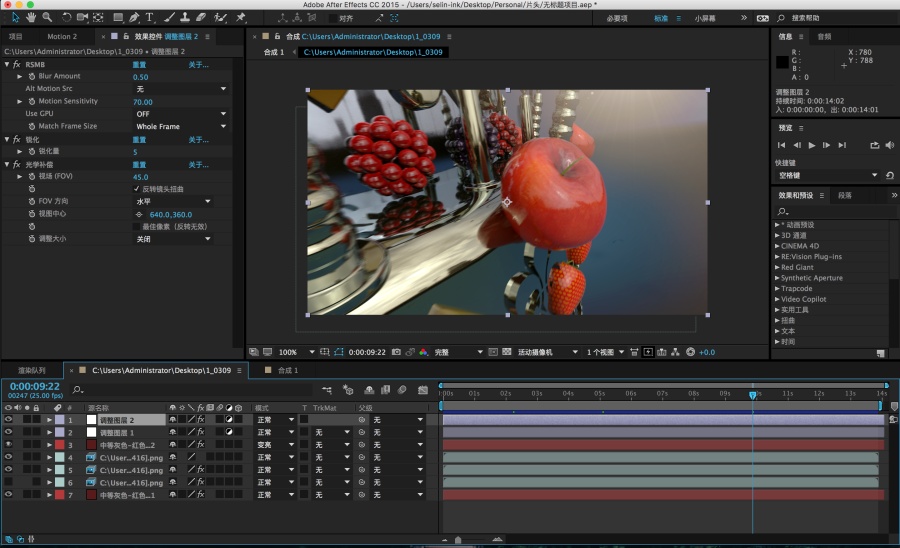The height and width of the screenshot is (548, 900).
Task: Open the Match Frame Size dropdown
Action: pos(181,126)
